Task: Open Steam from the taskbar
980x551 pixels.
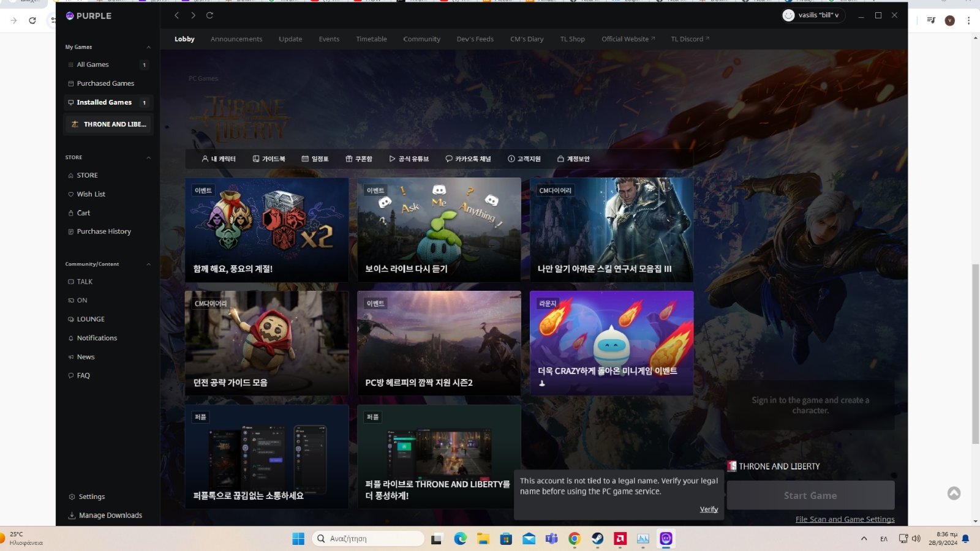Action: pos(597,539)
